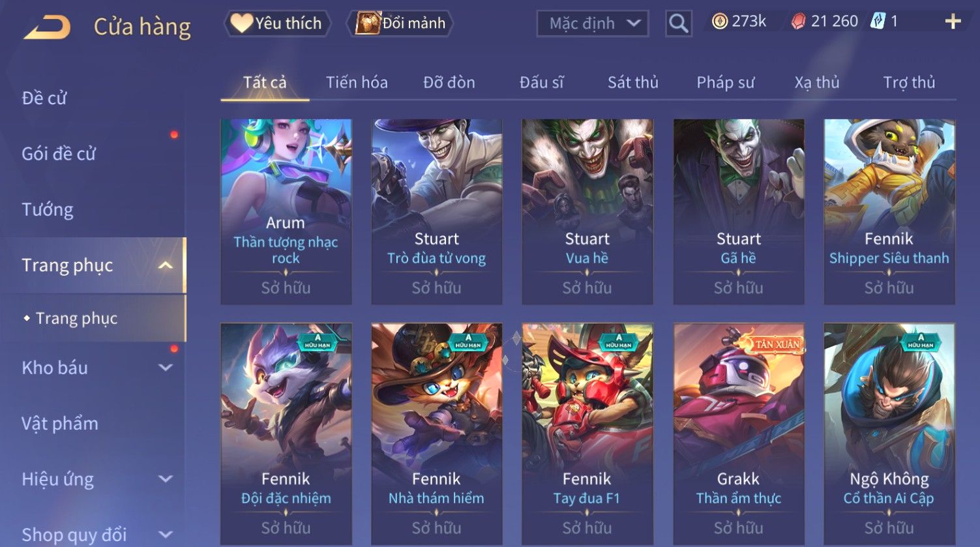Viewport: 980px width, 547px height.
Task: Switch to the Tiến hóa tab
Action: [357, 82]
